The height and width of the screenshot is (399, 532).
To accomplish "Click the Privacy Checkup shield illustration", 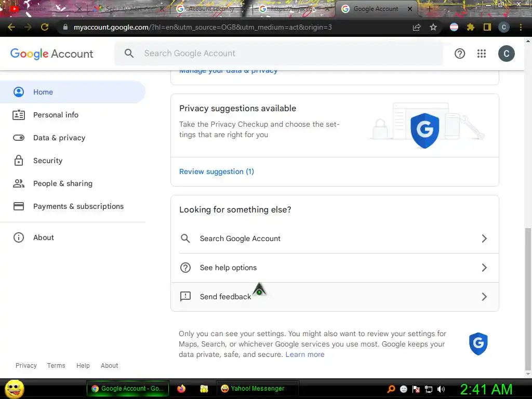I will 425,130.
